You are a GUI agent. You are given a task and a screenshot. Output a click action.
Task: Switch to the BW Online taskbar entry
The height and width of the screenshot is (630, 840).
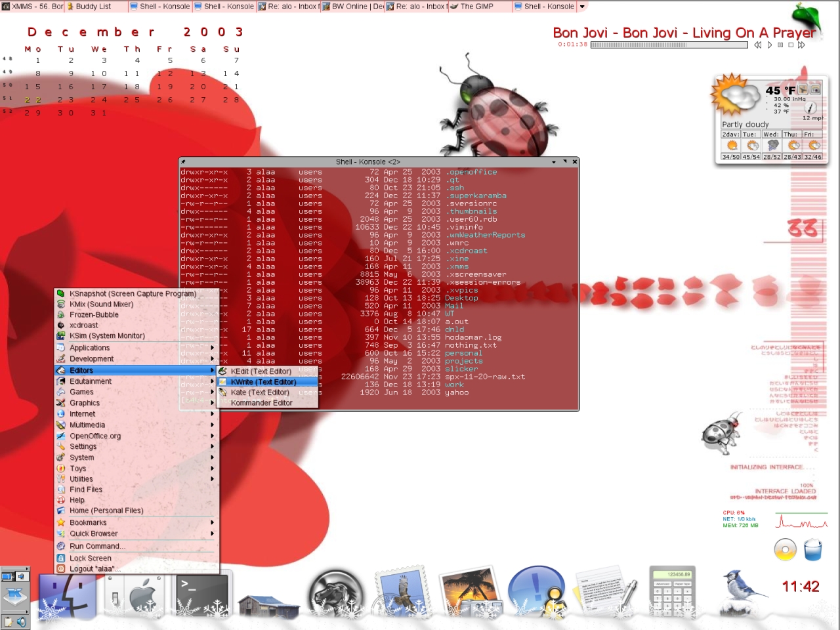352,7
